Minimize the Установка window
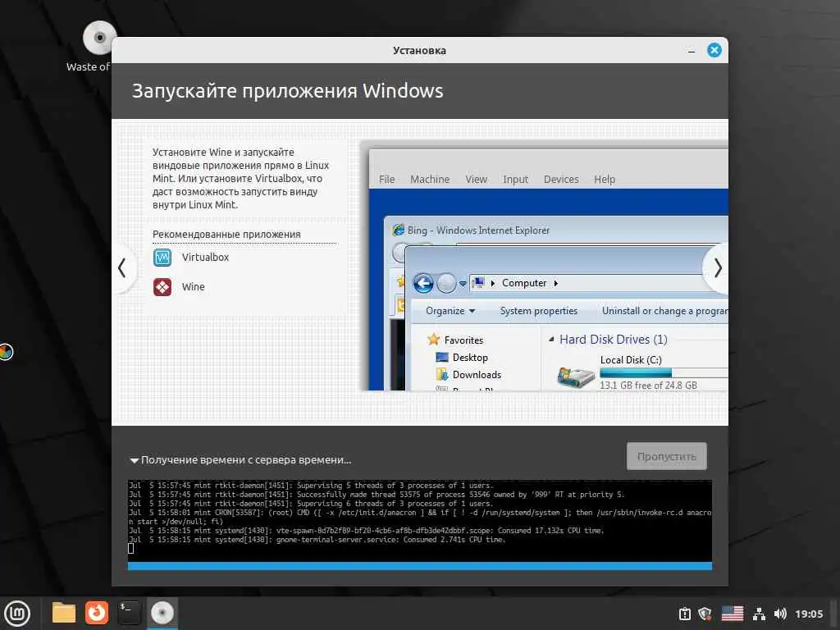This screenshot has width=840, height=630. click(x=692, y=51)
